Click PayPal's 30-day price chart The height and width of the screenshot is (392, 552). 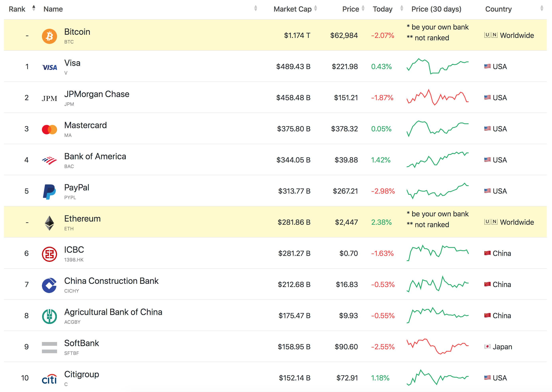(438, 191)
